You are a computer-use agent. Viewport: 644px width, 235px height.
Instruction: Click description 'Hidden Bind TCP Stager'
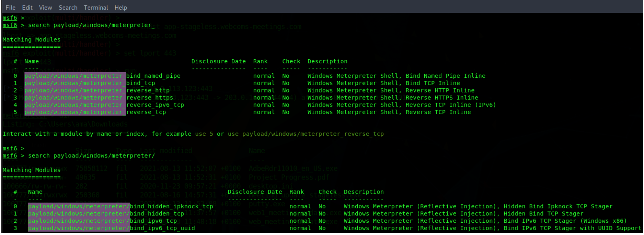pos(543,214)
